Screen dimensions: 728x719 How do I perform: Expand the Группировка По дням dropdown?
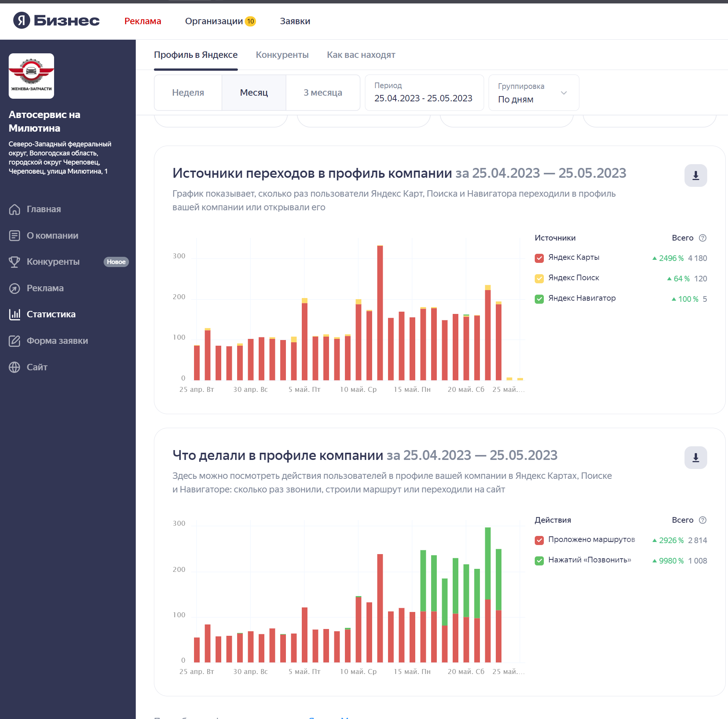[533, 93]
